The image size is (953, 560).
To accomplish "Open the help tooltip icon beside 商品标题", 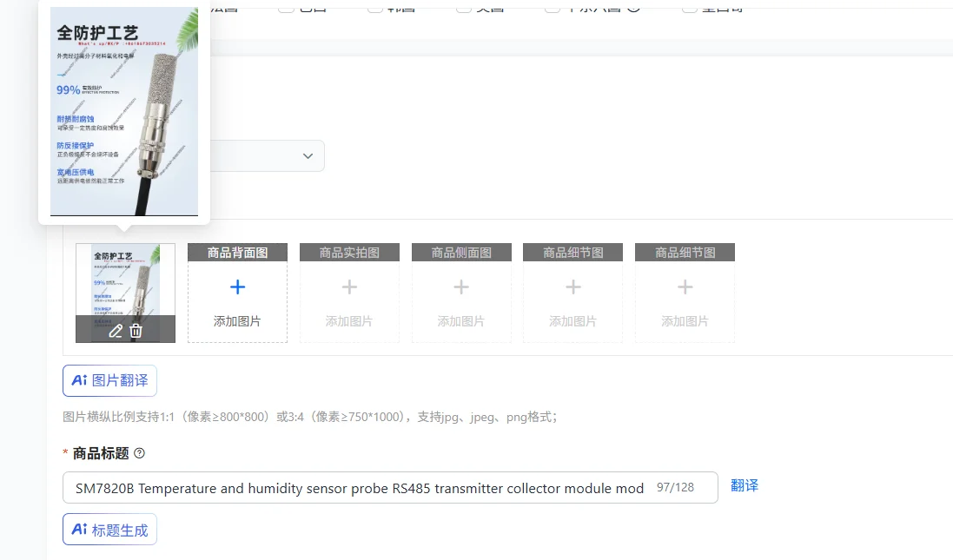I will pyautogui.click(x=139, y=453).
